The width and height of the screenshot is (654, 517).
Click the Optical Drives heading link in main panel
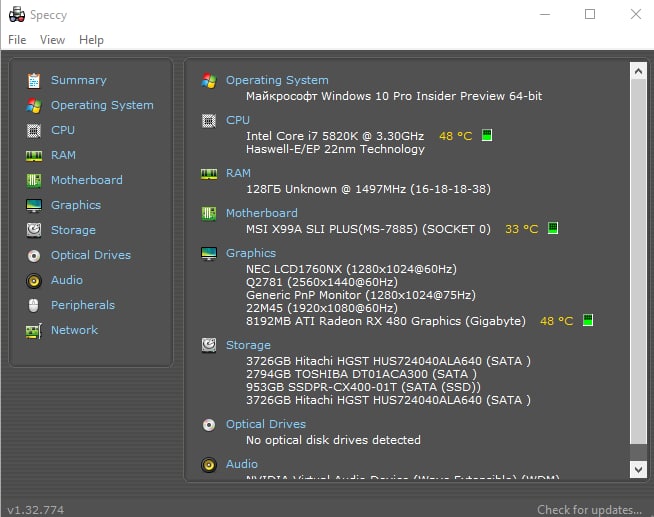click(x=266, y=424)
